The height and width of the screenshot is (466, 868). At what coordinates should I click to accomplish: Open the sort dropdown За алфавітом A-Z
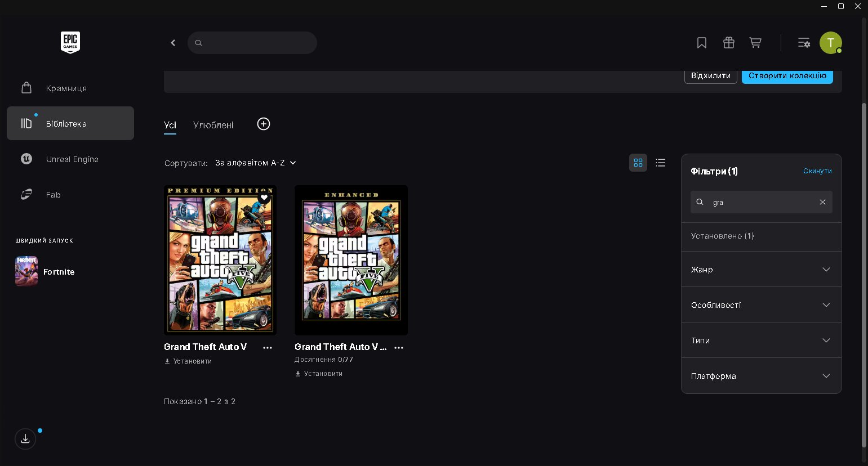pos(256,163)
